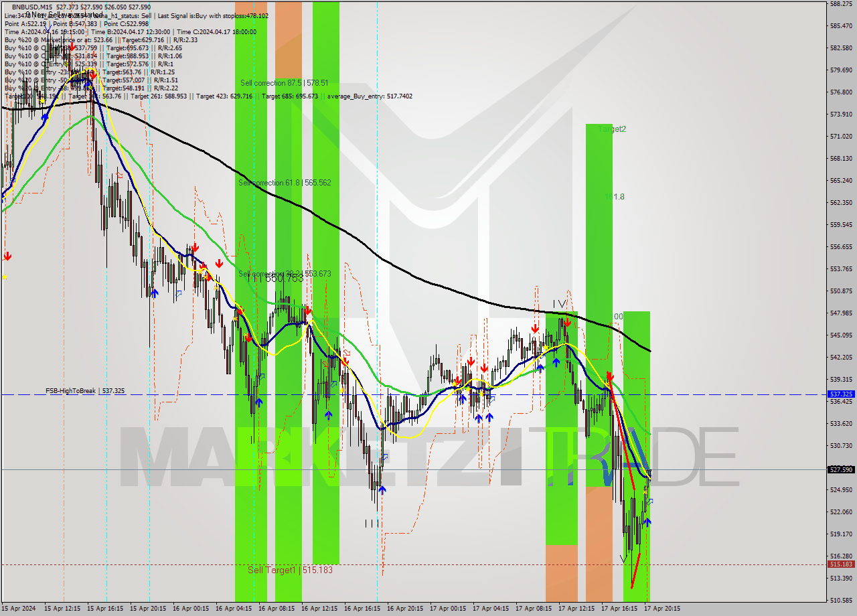Click the '16 Apr 08:15' time axis label
Viewport: 857px width, 616px height.
pos(277,609)
